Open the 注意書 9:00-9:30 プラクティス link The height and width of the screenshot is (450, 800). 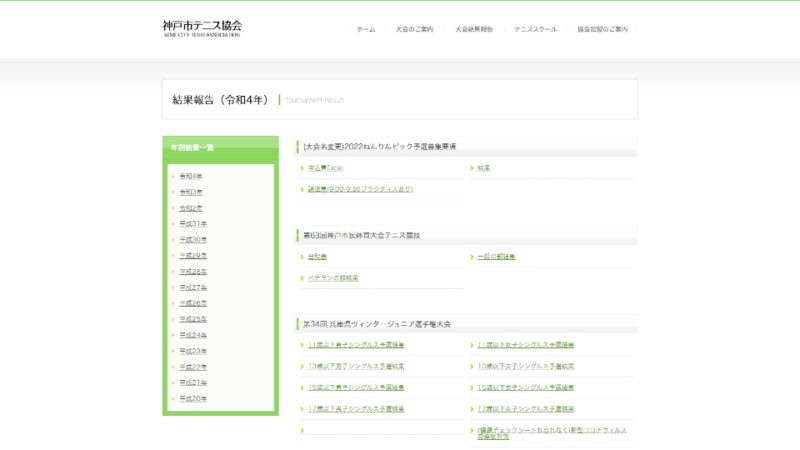click(360, 189)
